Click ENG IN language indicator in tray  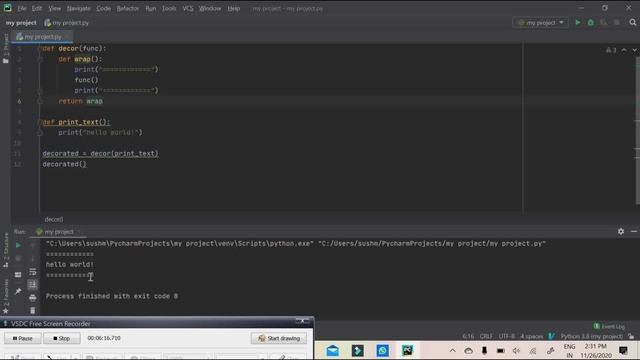(569, 351)
